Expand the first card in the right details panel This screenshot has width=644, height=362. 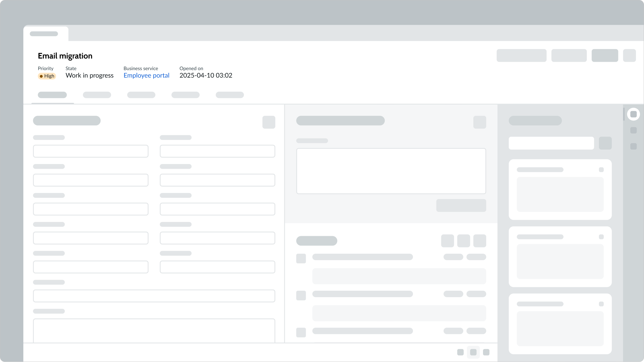click(x=601, y=169)
